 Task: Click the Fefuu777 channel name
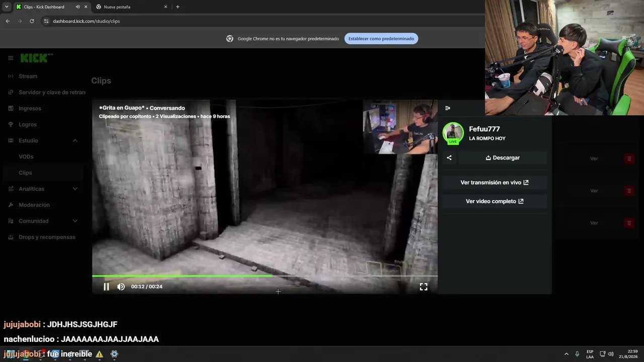point(485,129)
